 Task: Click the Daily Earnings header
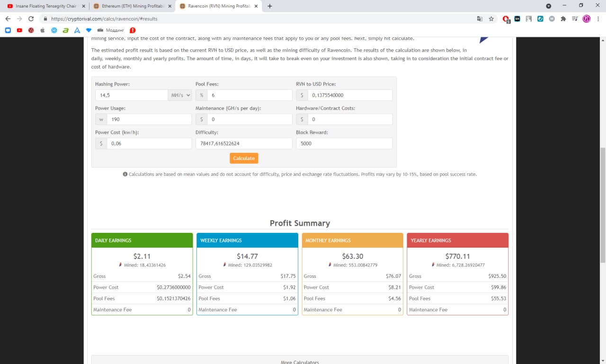[142, 240]
